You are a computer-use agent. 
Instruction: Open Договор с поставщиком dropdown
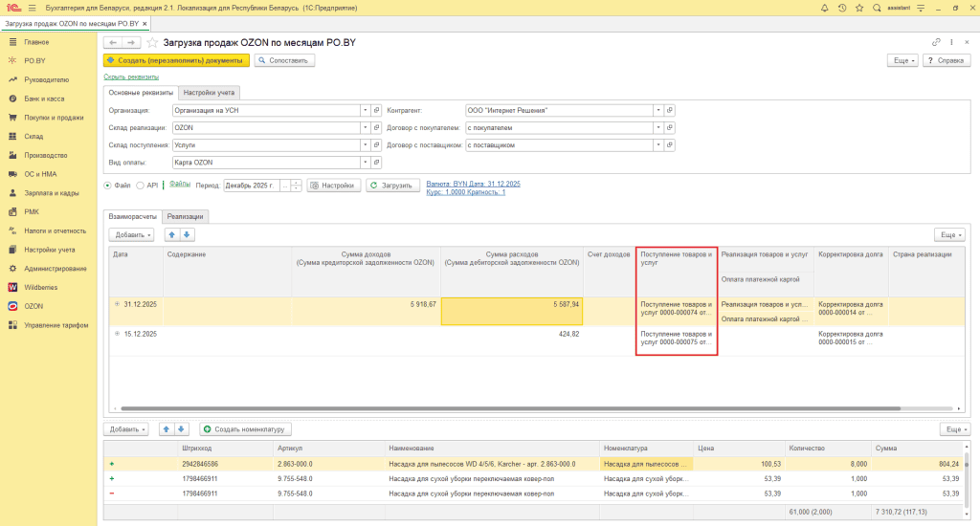pos(658,145)
